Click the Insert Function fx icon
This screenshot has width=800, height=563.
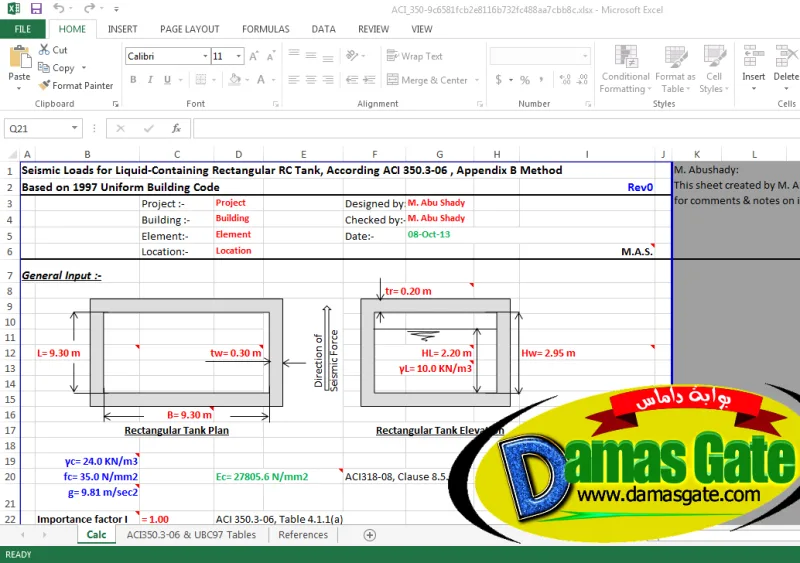[177, 128]
